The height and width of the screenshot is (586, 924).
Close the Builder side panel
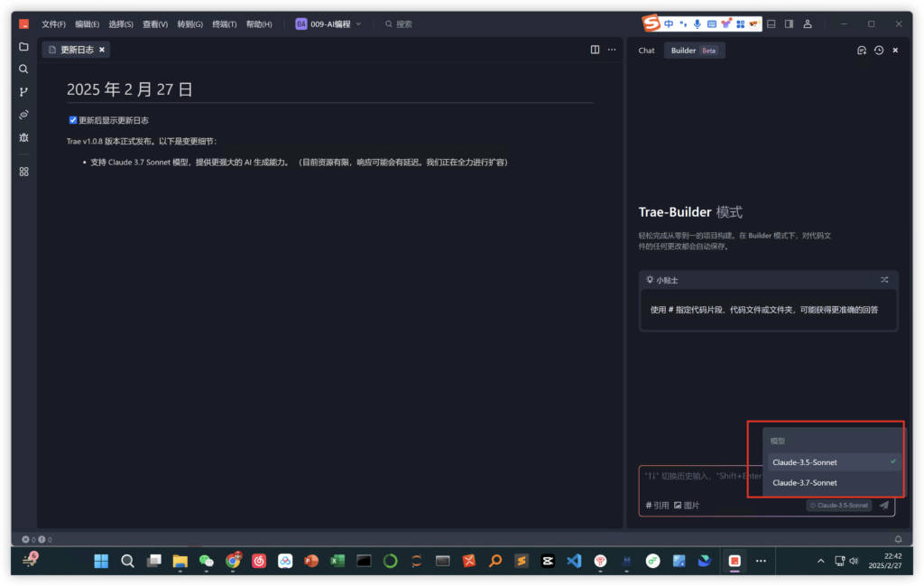click(x=895, y=50)
